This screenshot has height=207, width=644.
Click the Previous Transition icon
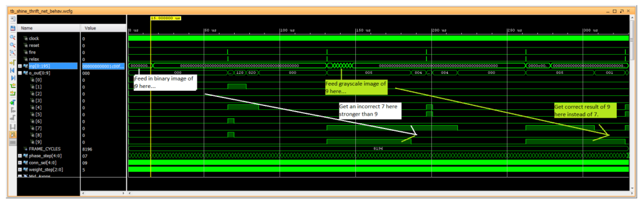point(13,86)
